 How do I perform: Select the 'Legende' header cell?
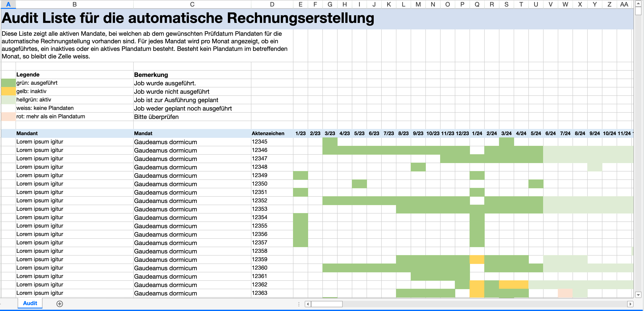pyautogui.click(x=74, y=75)
